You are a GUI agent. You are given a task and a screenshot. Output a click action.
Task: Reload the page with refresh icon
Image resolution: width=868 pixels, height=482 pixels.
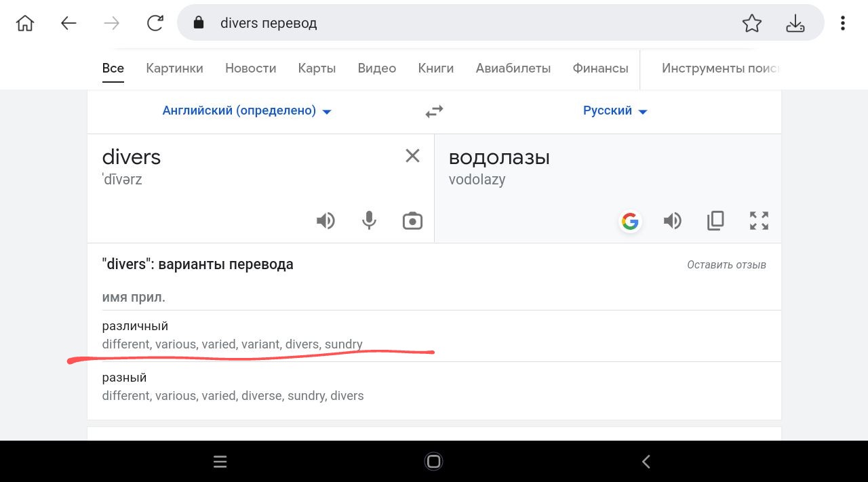[155, 23]
